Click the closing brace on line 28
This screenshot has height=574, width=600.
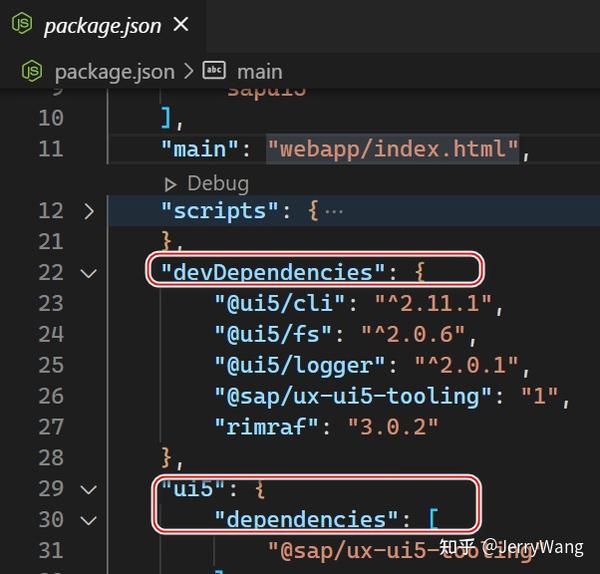click(167, 458)
